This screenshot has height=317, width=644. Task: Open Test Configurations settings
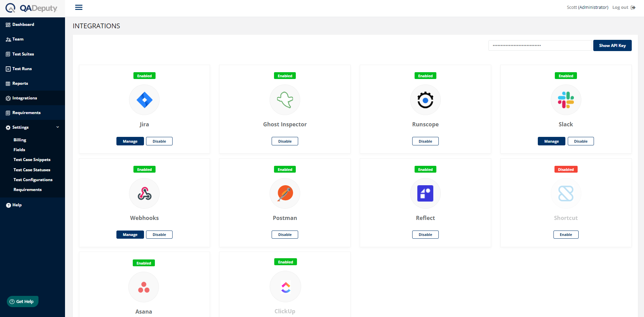point(33,180)
